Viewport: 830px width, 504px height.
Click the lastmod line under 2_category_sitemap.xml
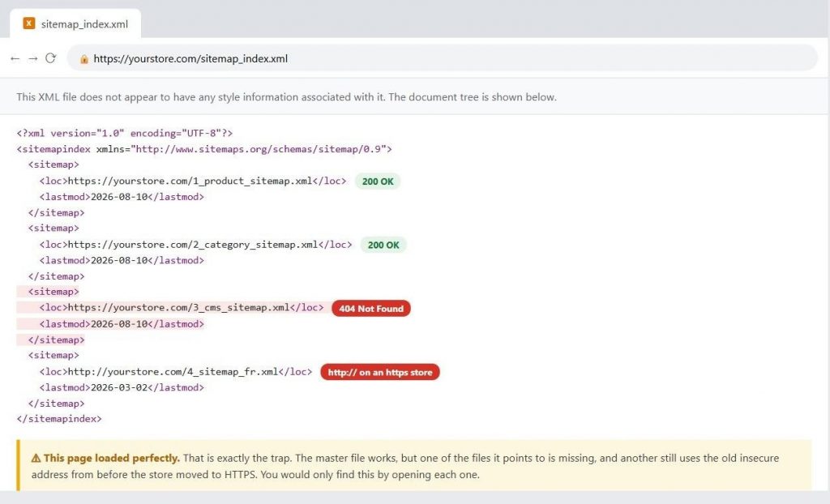[122, 260]
